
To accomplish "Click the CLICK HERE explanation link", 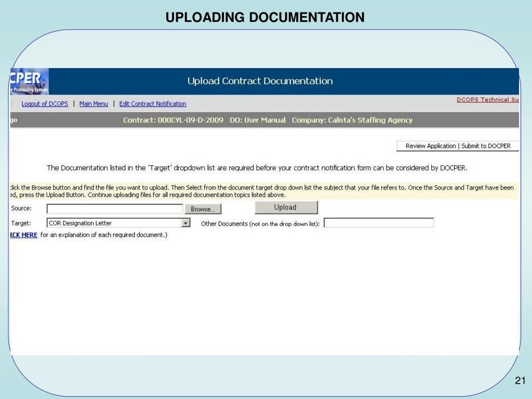I will [24, 235].
